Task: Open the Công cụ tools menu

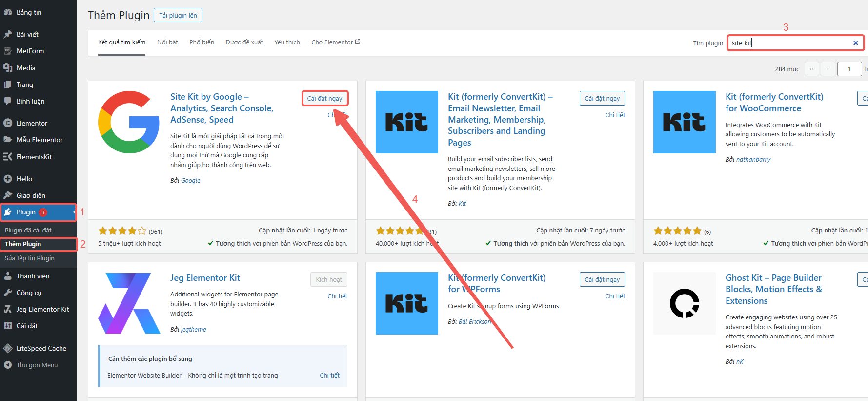Action: click(x=29, y=293)
